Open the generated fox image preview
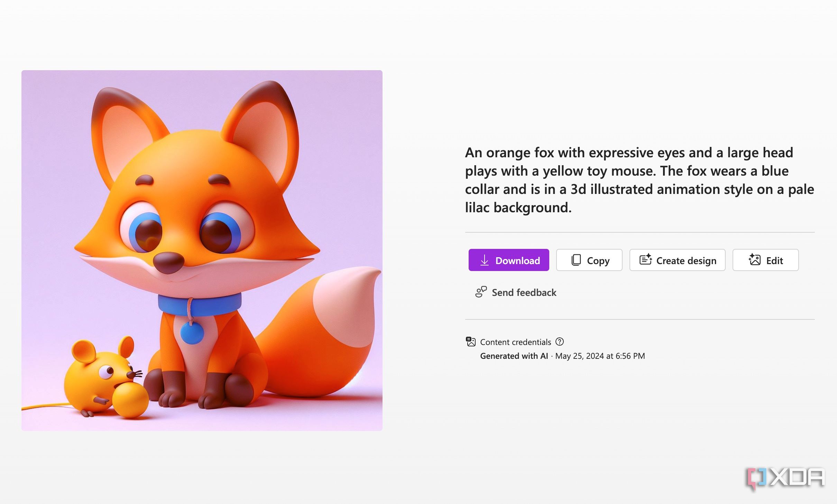Screen dimensions: 837x504 click(202, 250)
